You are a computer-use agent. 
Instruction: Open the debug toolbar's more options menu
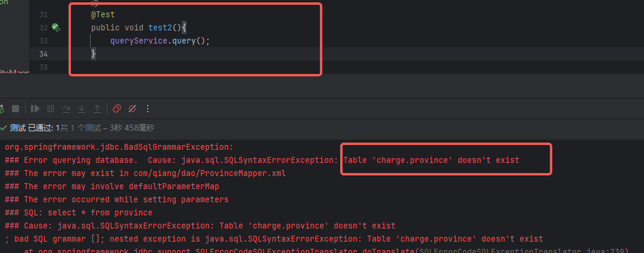(x=148, y=109)
